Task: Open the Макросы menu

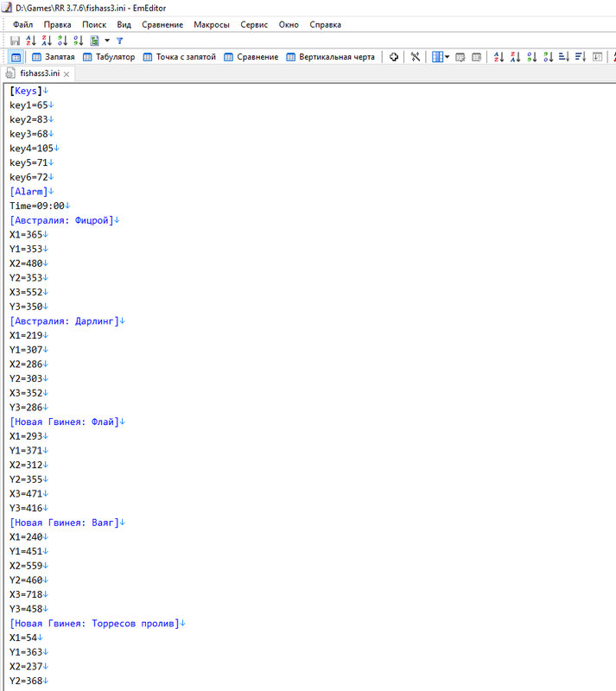Action: (x=212, y=25)
